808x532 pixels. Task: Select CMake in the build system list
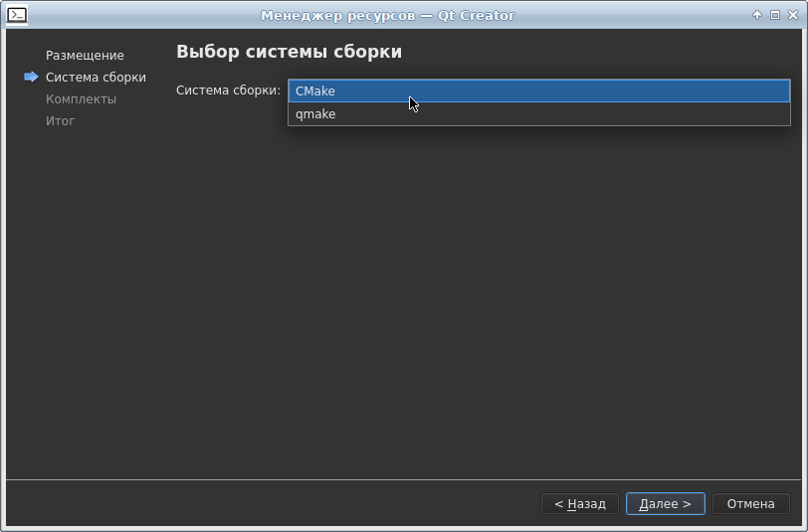(x=538, y=91)
